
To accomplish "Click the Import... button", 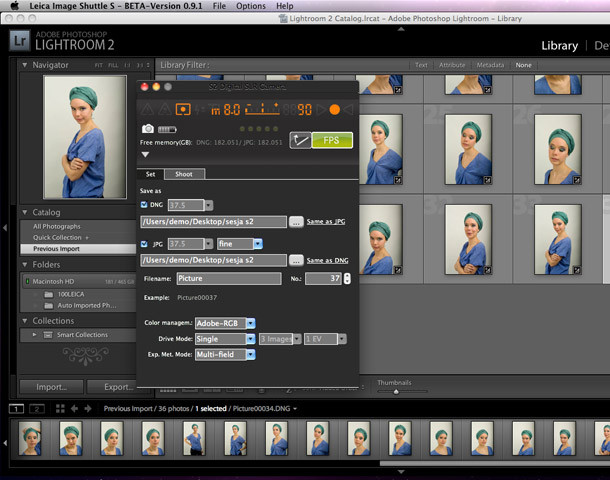I will (x=51, y=387).
